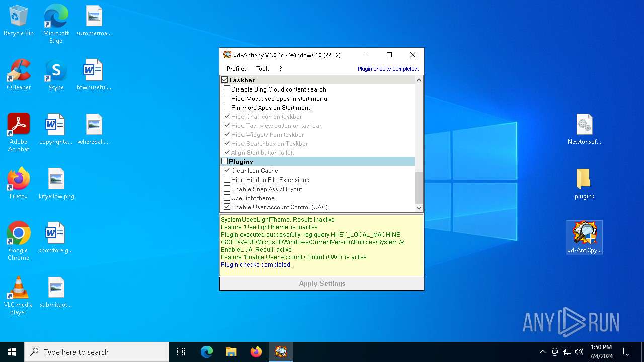Select the townuseful... Word document
This screenshot has height=362, width=644.
[94, 75]
